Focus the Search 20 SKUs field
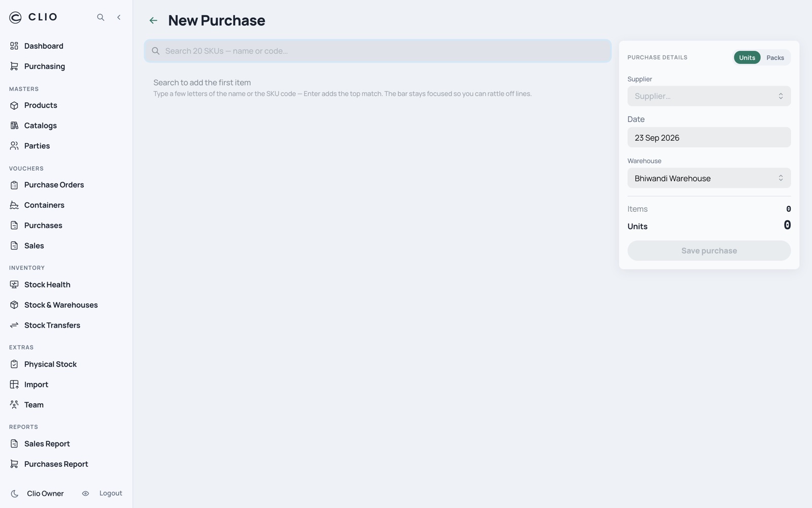Screen dimensions: 812x508 click(x=378, y=51)
